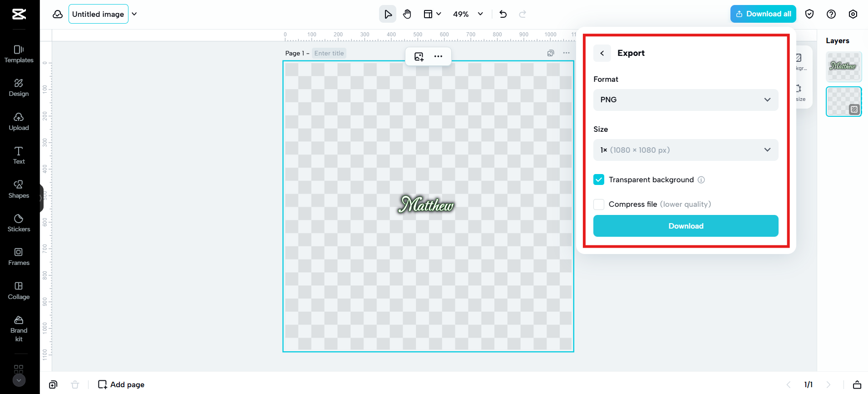Open the shield privacy icon
The width and height of the screenshot is (868, 394).
tap(809, 14)
